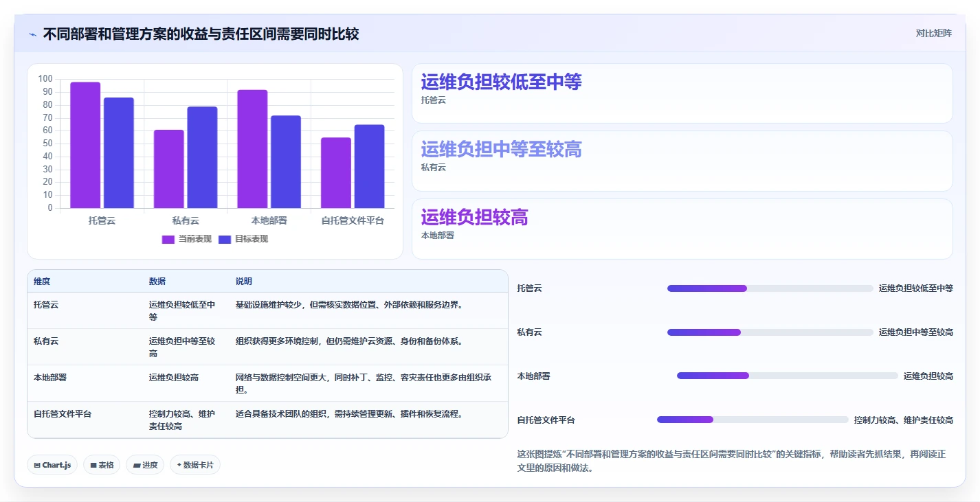Image resolution: width=980 pixels, height=502 pixels.
Task: Click the 100 value on the chart y-axis
Action: [x=45, y=79]
